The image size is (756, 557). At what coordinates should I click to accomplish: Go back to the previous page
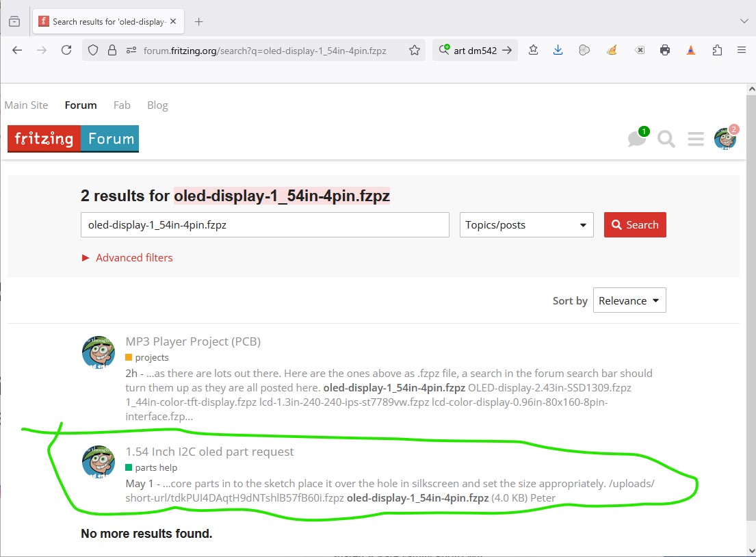point(17,50)
